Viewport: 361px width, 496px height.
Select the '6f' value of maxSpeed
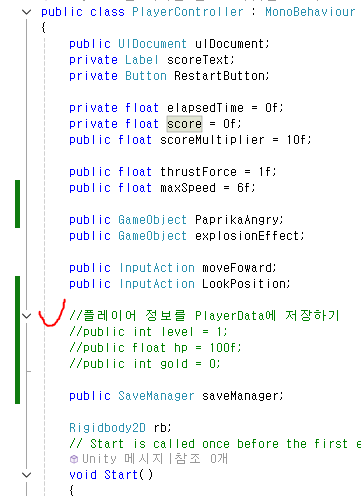coord(244,188)
